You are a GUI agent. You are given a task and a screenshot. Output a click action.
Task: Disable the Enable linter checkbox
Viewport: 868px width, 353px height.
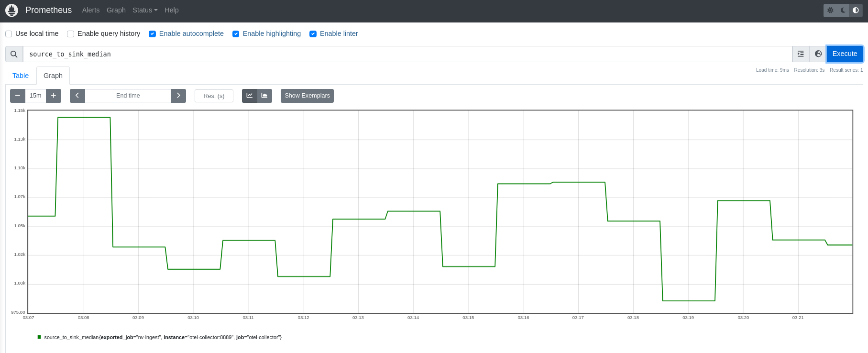click(313, 34)
